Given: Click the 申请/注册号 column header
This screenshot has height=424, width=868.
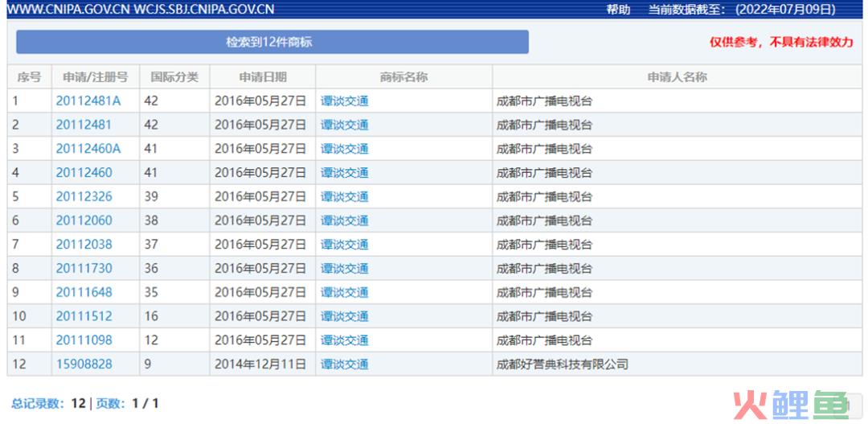Looking at the screenshot, I should pos(95,77).
